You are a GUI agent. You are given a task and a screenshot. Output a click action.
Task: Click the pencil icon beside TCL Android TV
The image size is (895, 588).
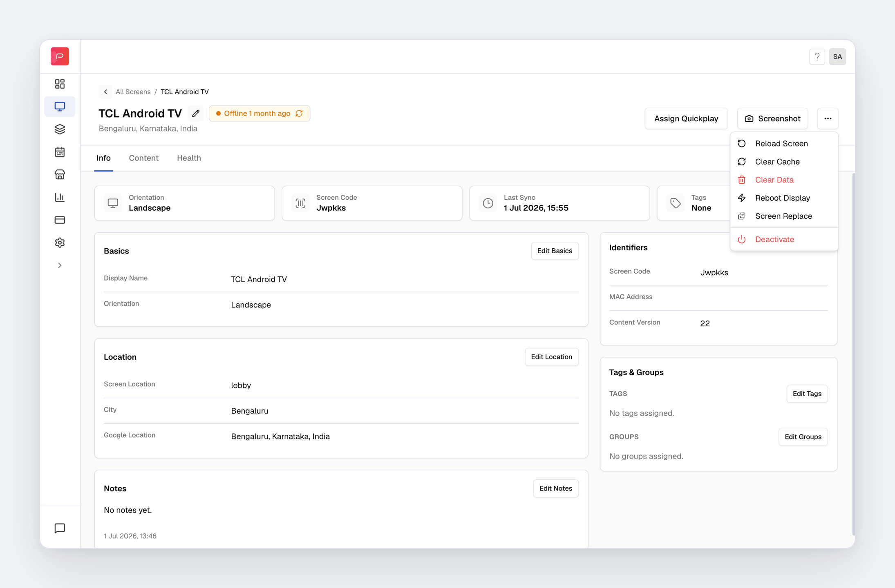tap(196, 114)
